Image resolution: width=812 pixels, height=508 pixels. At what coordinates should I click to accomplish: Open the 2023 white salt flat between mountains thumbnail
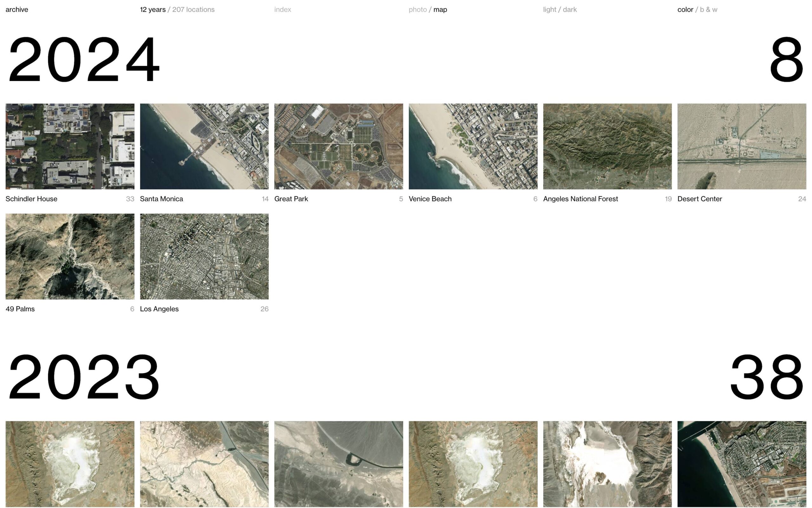(x=607, y=464)
